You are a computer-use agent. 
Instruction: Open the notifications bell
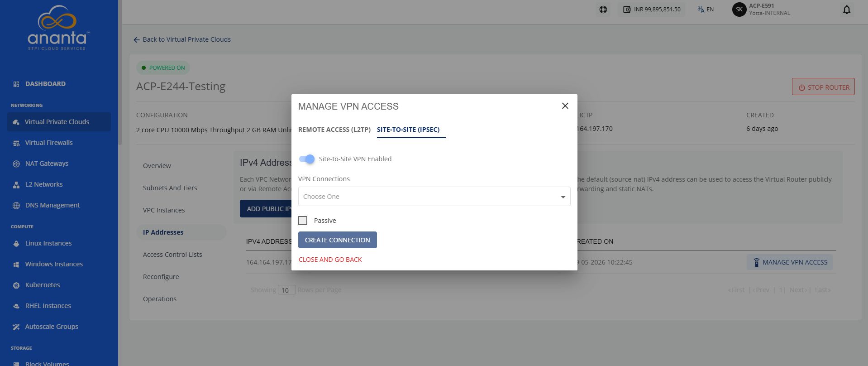coord(847,10)
